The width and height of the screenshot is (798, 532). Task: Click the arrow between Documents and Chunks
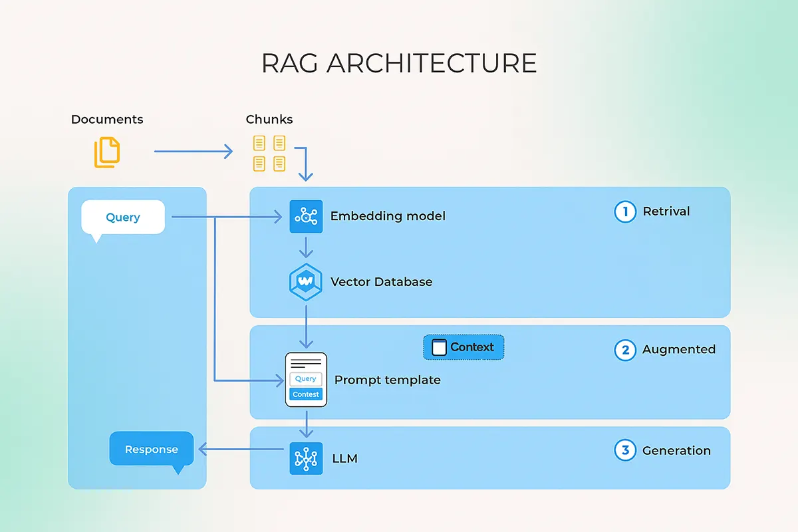click(193, 152)
